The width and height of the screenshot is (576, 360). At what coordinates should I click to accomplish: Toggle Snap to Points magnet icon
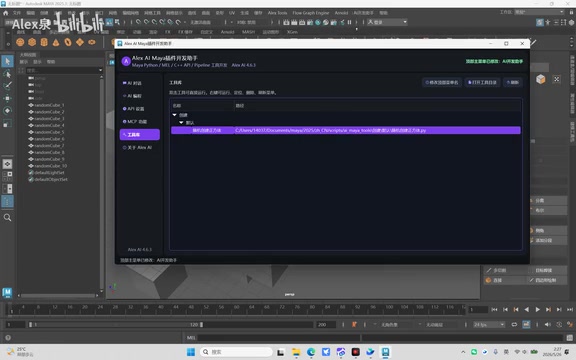pos(154,22)
